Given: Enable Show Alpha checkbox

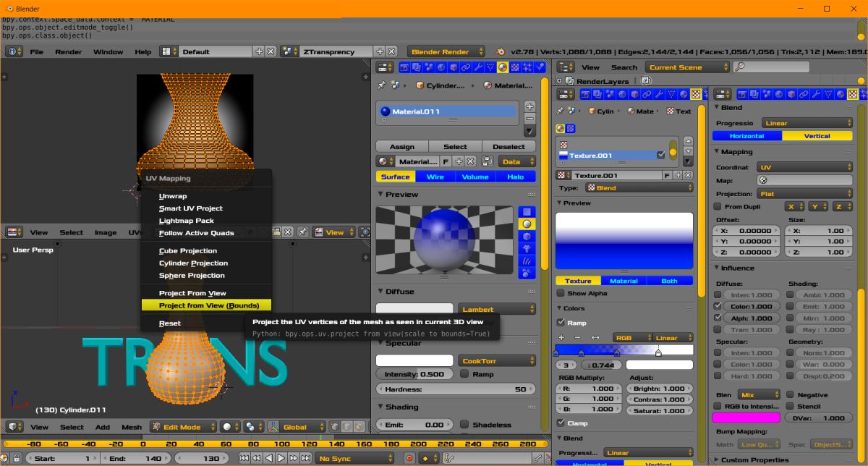Looking at the screenshot, I should click(561, 294).
